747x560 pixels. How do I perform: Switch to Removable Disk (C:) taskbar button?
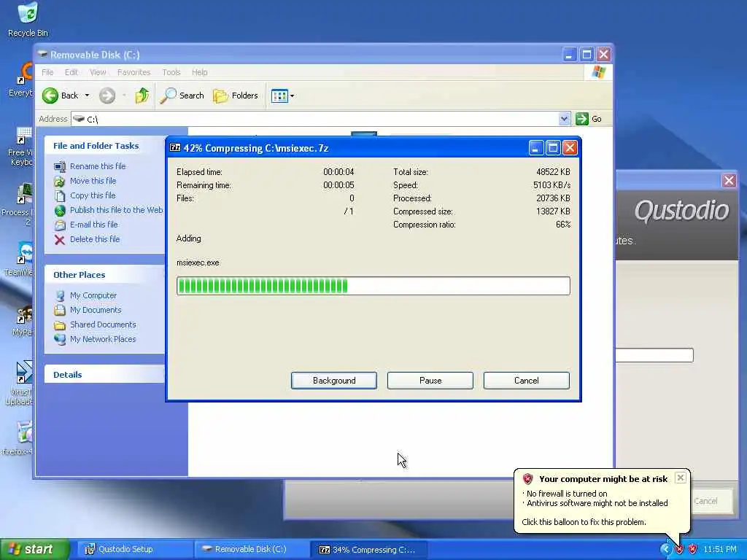251,549
